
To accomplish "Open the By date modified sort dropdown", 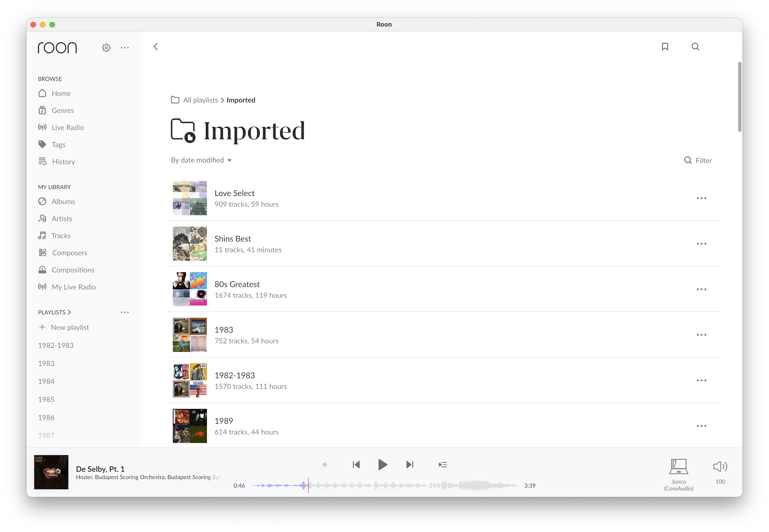I will (201, 160).
